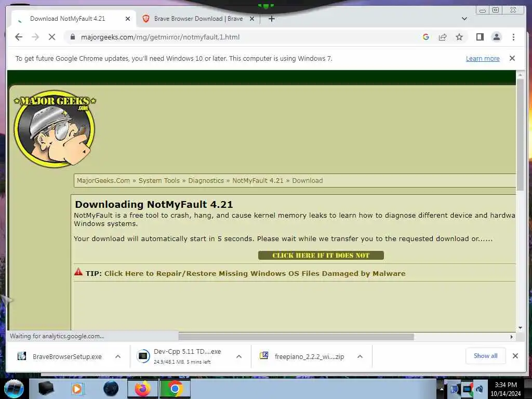Share this page via share icon
The image size is (532, 399).
tap(443, 37)
